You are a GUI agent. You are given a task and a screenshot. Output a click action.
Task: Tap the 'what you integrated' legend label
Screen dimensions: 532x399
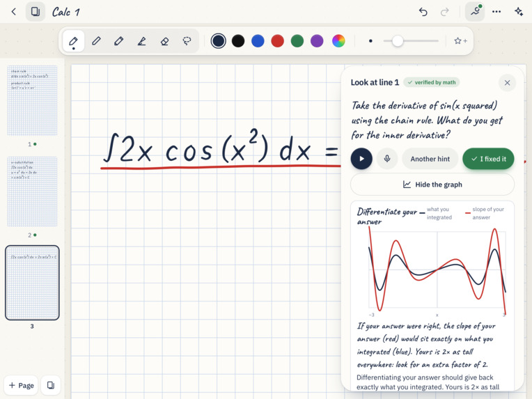point(439,213)
